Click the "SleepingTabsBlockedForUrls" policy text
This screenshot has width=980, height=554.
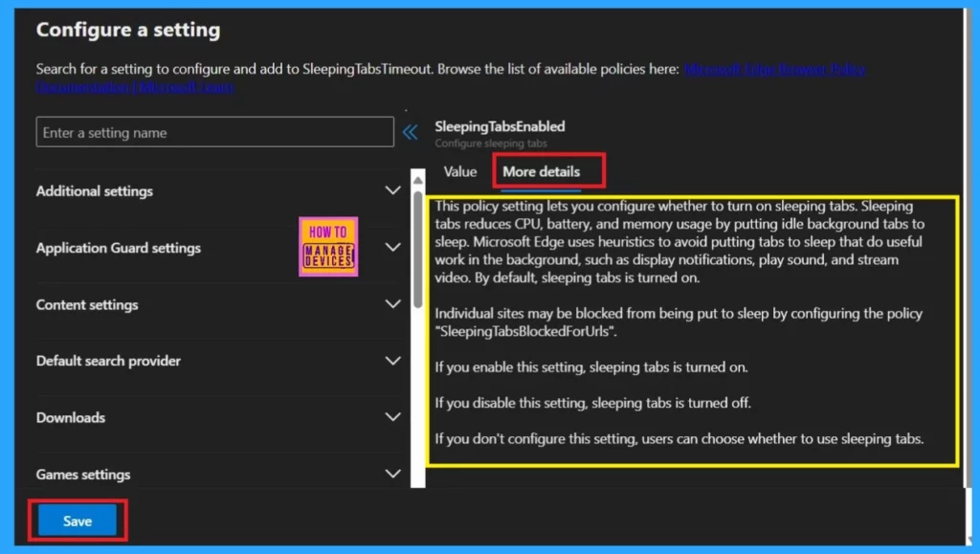pos(525,331)
